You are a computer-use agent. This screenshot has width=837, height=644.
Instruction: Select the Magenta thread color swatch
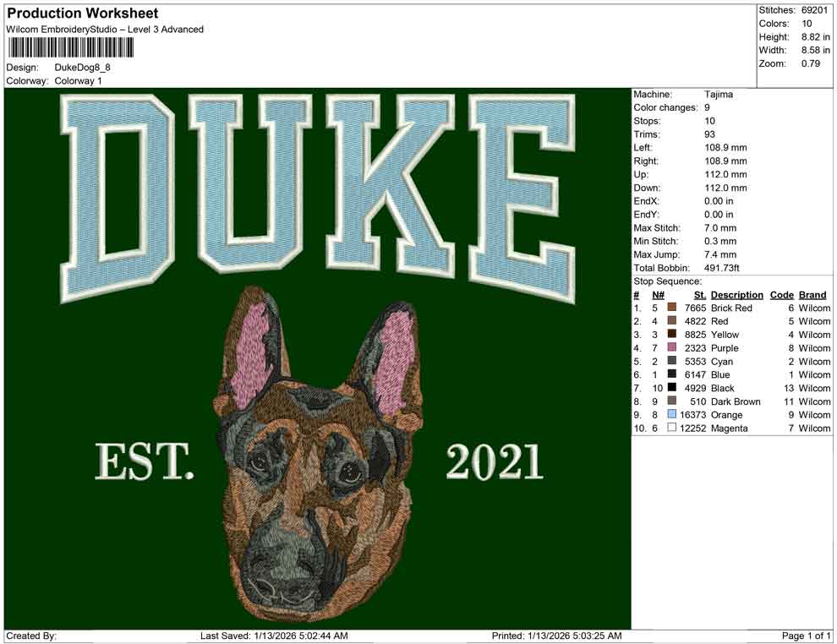[x=670, y=428]
